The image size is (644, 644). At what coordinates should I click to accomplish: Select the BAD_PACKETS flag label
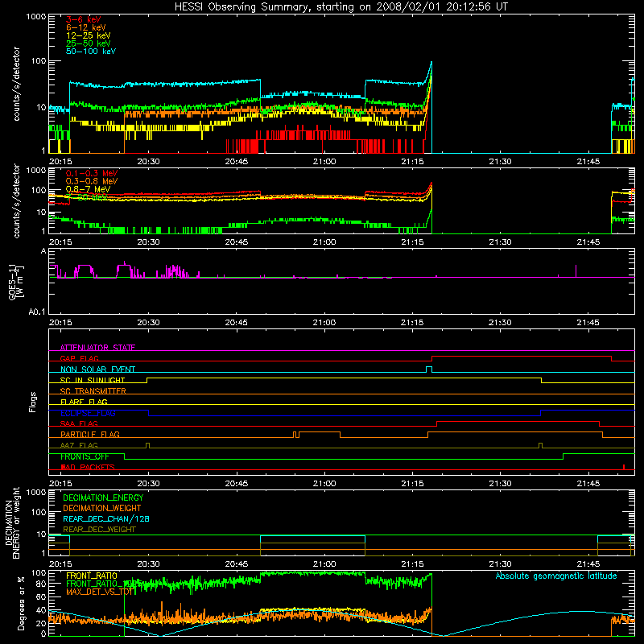click(88, 467)
